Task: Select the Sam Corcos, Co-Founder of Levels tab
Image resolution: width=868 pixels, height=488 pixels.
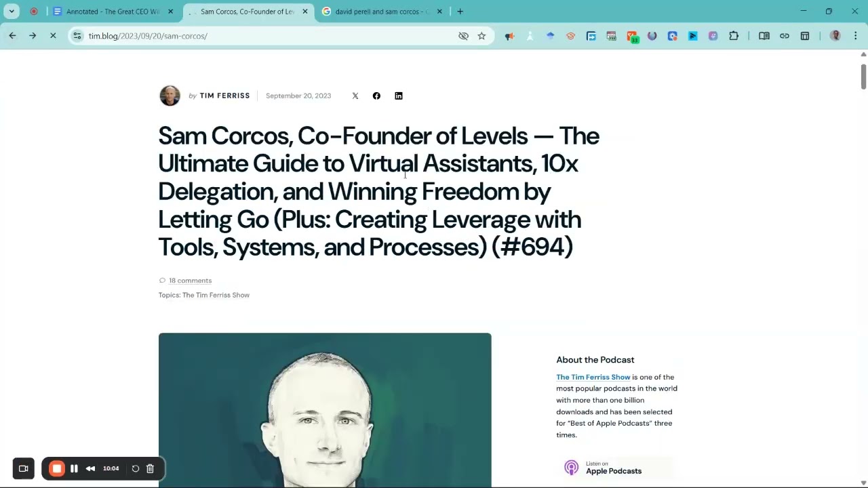Action: pyautogui.click(x=248, y=12)
